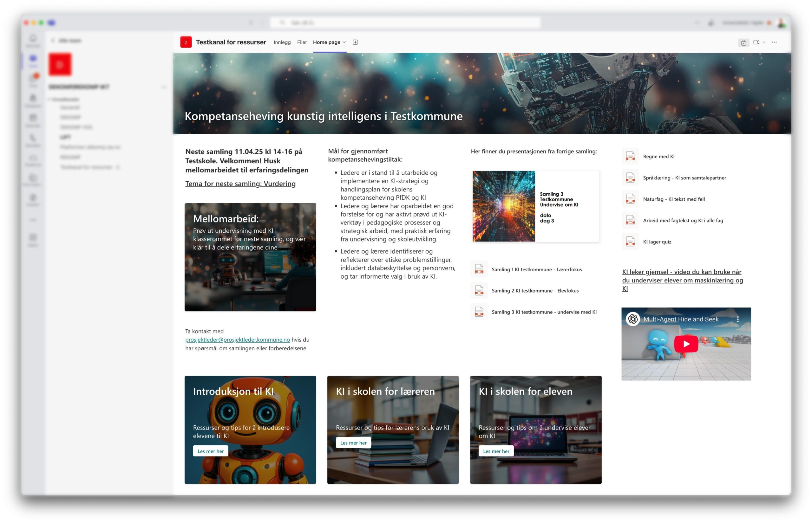Image resolution: width=812 pixels, height=523 pixels.
Task: Open the Filer tab
Action: click(x=302, y=42)
